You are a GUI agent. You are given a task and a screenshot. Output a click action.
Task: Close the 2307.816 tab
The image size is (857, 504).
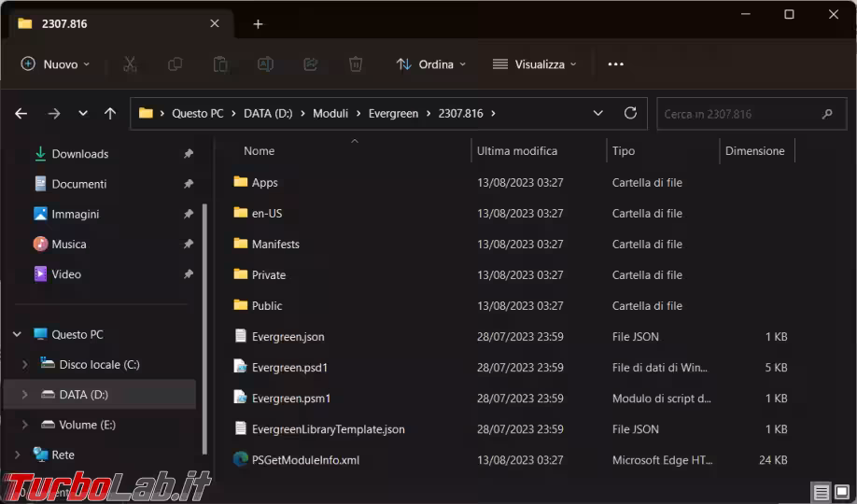coord(215,23)
